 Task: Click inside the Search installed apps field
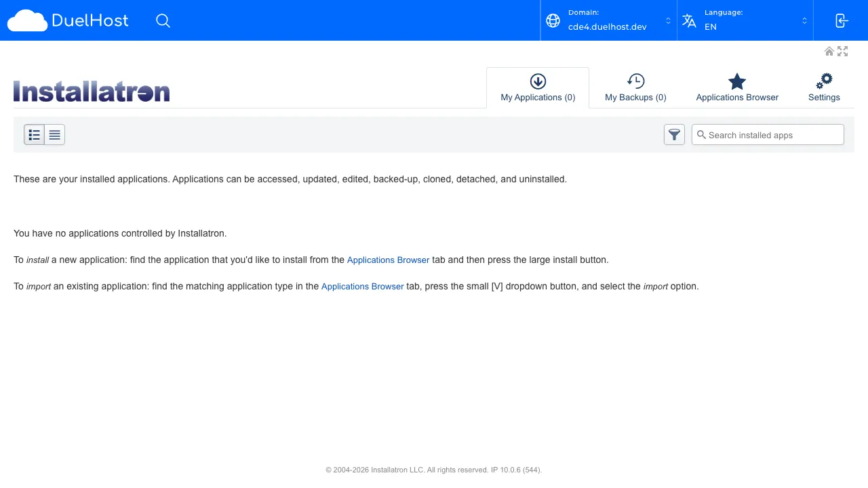pyautogui.click(x=766, y=135)
